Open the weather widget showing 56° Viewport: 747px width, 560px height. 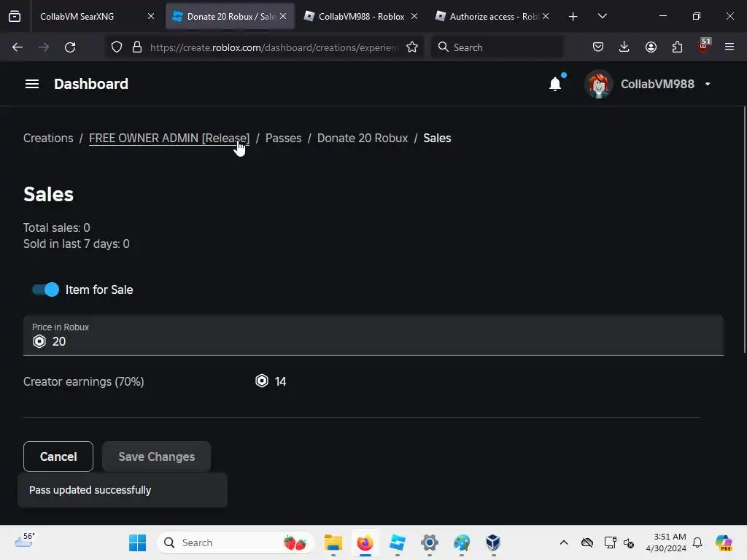pyautogui.click(x=25, y=541)
